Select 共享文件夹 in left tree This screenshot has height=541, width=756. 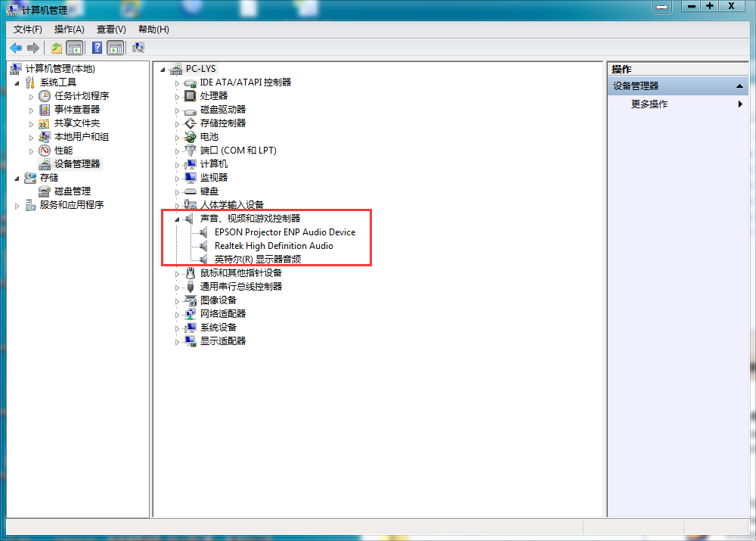click(x=76, y=123)
